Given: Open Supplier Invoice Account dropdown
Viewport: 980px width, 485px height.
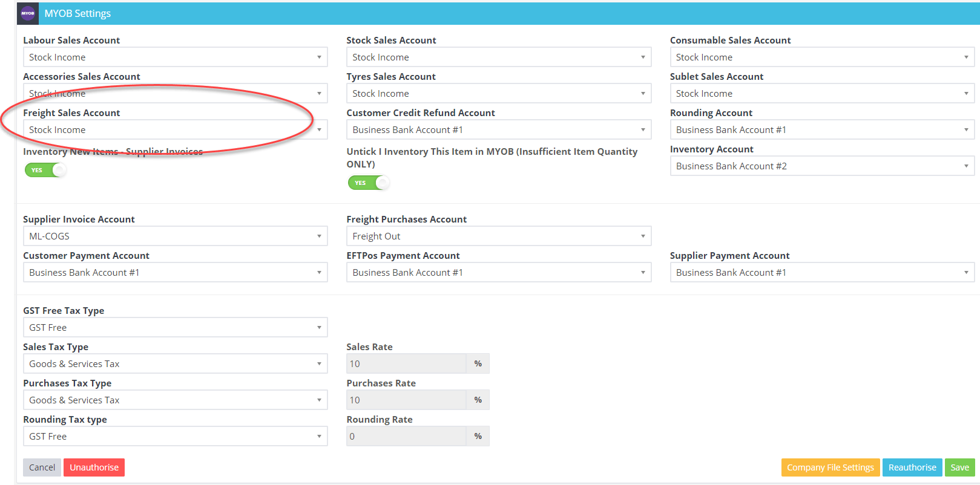Looking at the screenshot, I should pyautogui.click(x=176, y=236).
